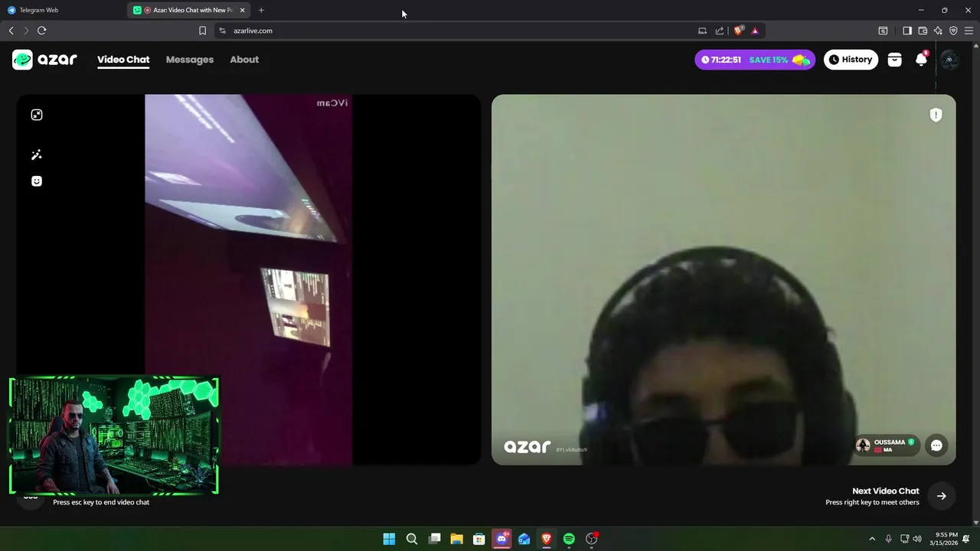This screenshot has width=980, height=551.
Task: Open Windows taskbar search
Action: pos(412,539)
